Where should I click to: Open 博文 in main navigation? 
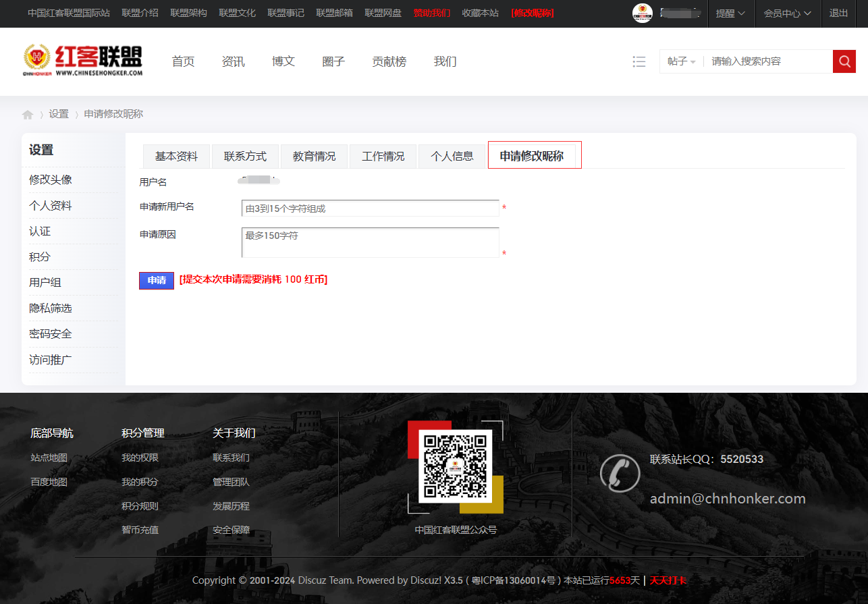pyautogui.click(x=283, y=61)
